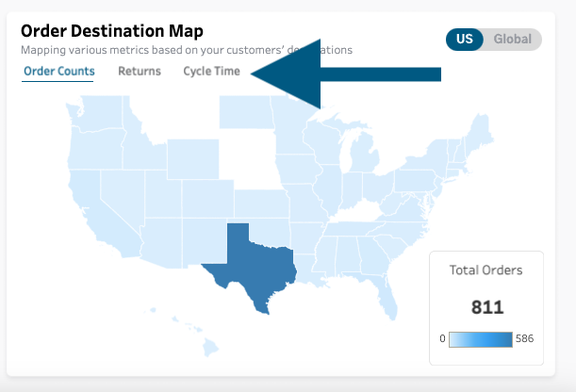Click the order count gradient legend bar
This screenshot has width=576, height=392.
pyautogui.click(x=481, y=339)
